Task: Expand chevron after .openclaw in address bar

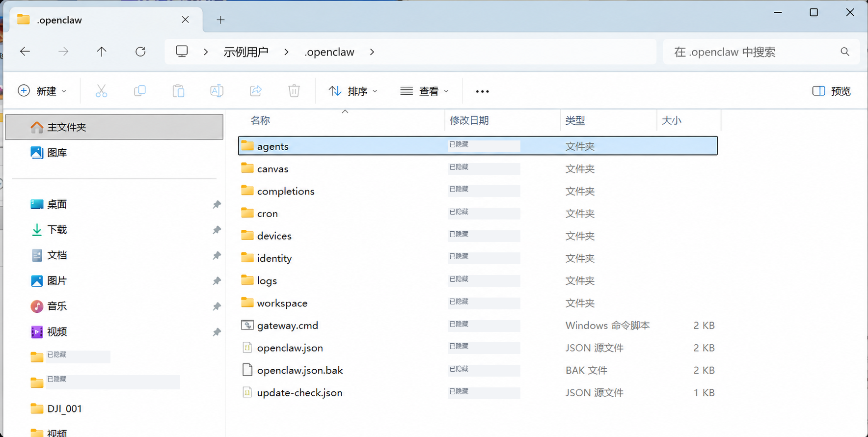Action: (x=372, y=52)
